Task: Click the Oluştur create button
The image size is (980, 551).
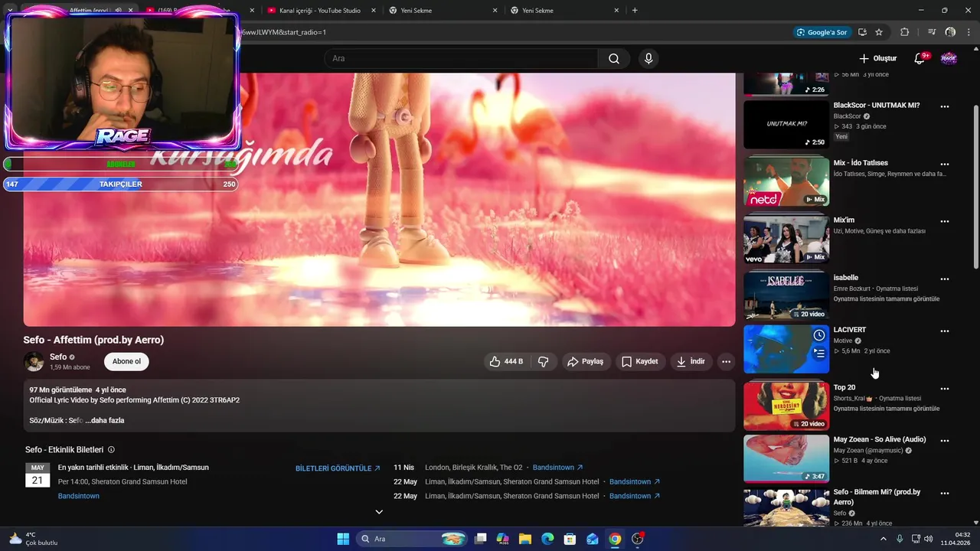Action: (x=877, y=59)
